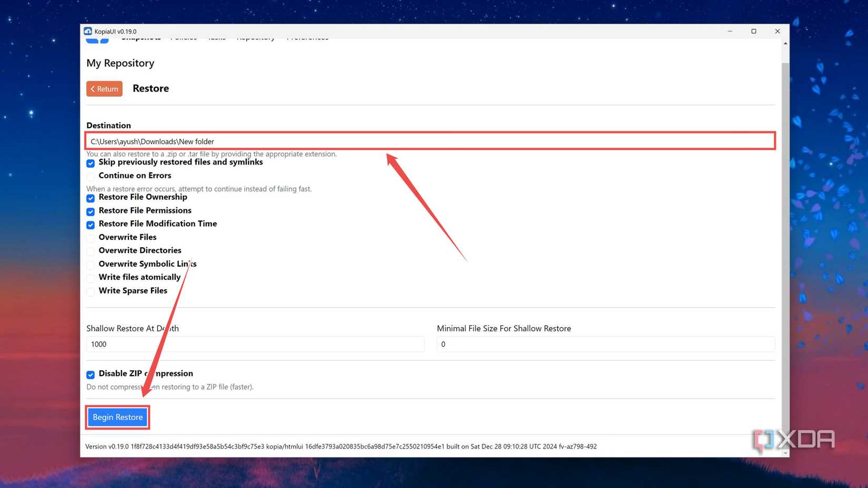Uncheck Skip previously restored files and symlinks

click(x=90, y=164)
